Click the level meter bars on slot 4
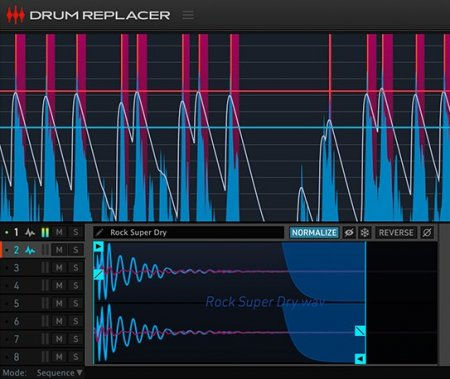450x379 pixels. pyautogui.click(x=45, y=286)
